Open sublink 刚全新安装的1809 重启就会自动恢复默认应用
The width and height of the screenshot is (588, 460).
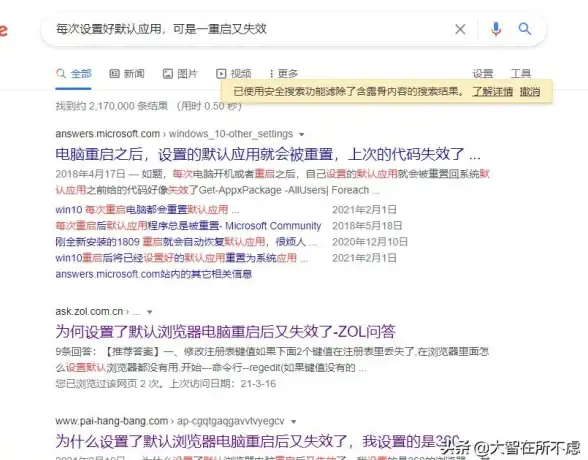[186, 242]
